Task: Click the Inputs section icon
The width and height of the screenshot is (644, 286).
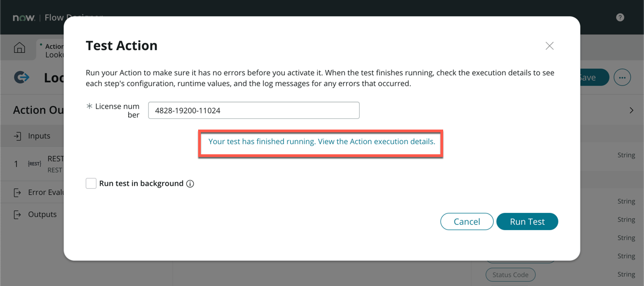Action: [x=17, y=136]
